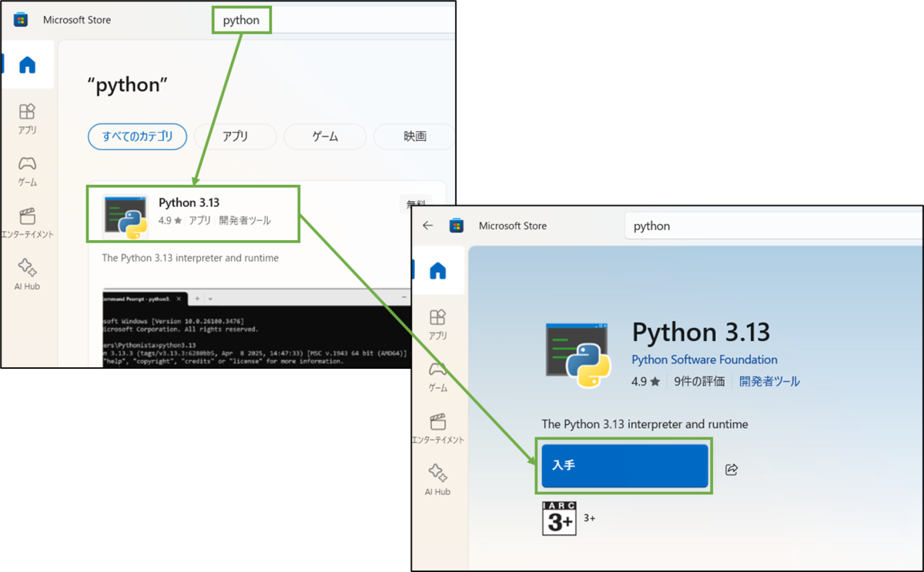Select the ゲーム filter chip
924x572 pixels.
click(x=325, y=136)
